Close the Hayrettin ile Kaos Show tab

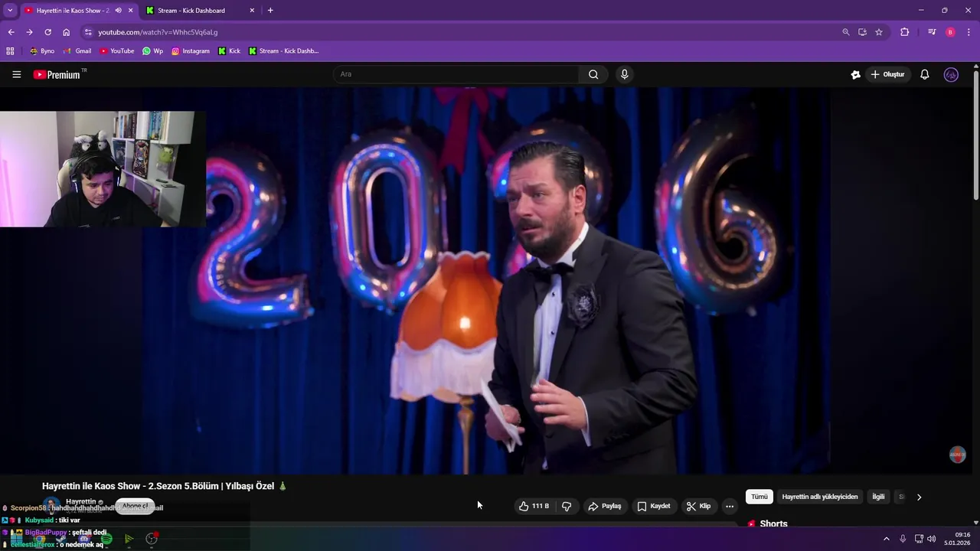click(x=131, y=11)
